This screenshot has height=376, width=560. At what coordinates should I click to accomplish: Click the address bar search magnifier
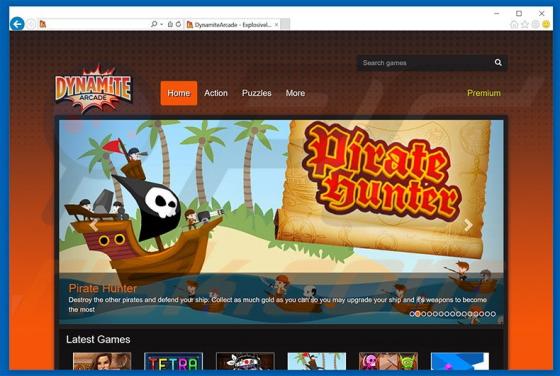point(154,24)
